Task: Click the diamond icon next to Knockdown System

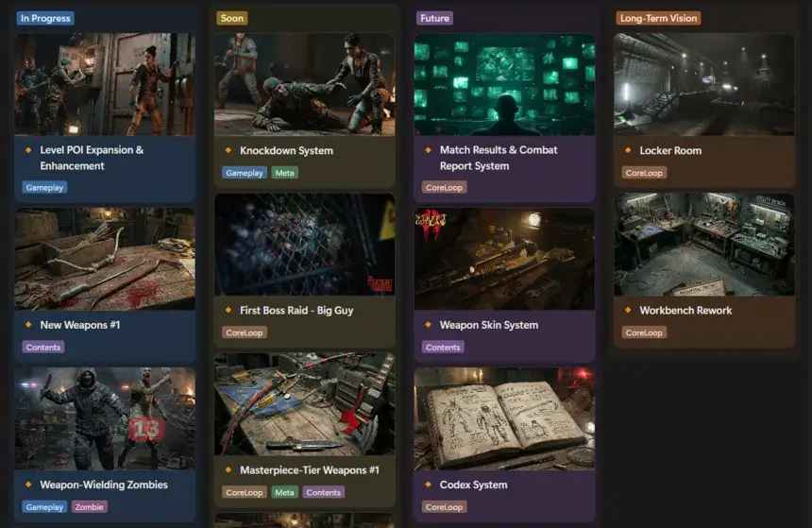Action: (228, 150)
